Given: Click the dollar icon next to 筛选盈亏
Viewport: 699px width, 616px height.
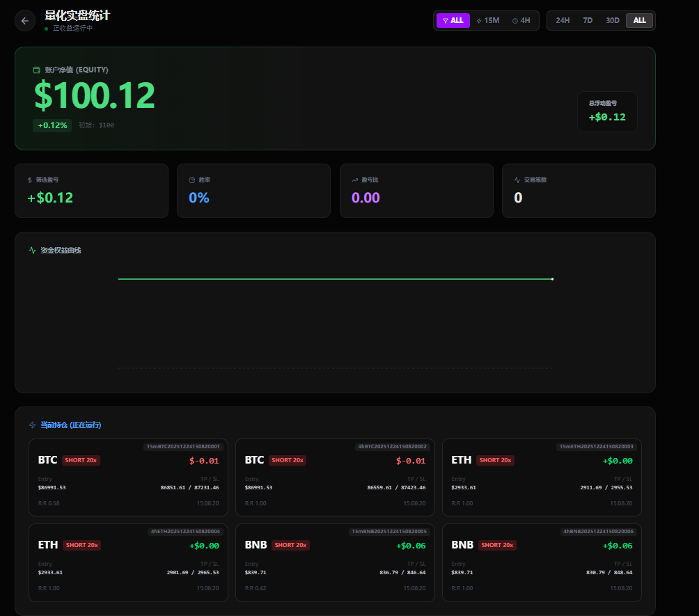Looking at the screenshot, I should pos(30,180).
